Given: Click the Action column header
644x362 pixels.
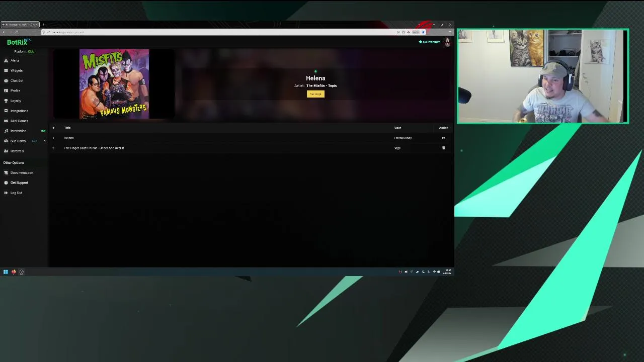Looking at the screenshot, I should [x=443, y=128].
